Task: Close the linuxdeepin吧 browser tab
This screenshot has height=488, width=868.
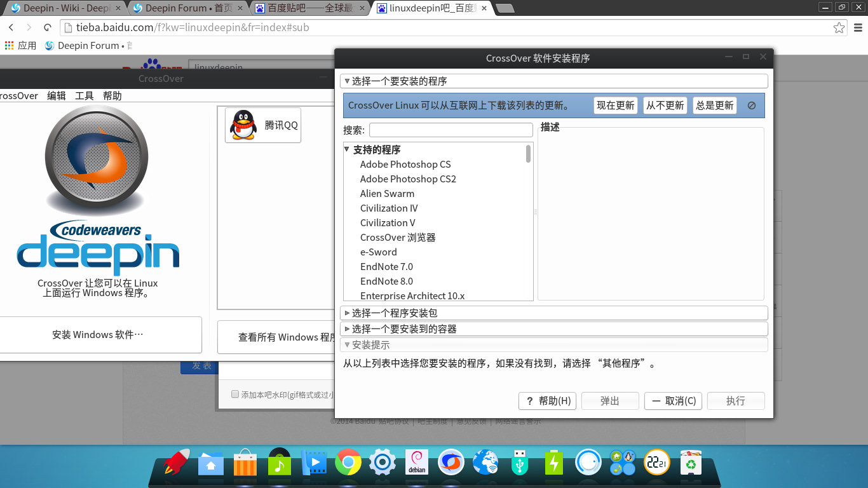Action: (484, 8)
